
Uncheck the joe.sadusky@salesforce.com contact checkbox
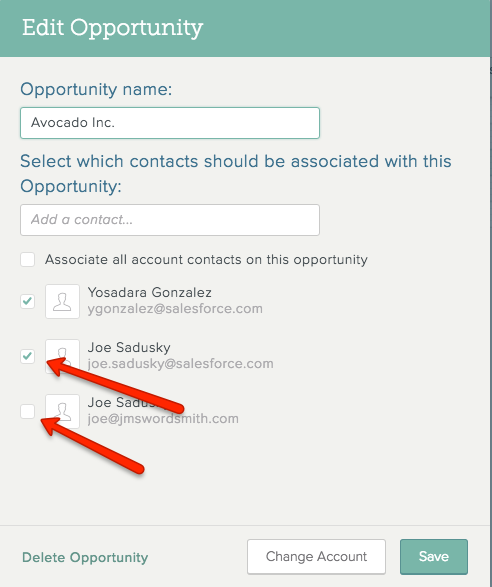pyautogui.click(x=28, y=356)
